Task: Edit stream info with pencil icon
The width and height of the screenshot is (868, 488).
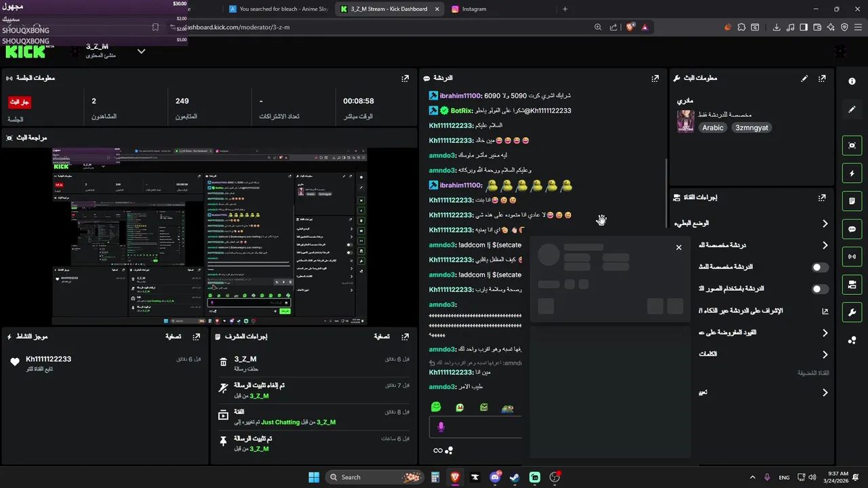Action: pyautogui.click(x=804, y=79)
